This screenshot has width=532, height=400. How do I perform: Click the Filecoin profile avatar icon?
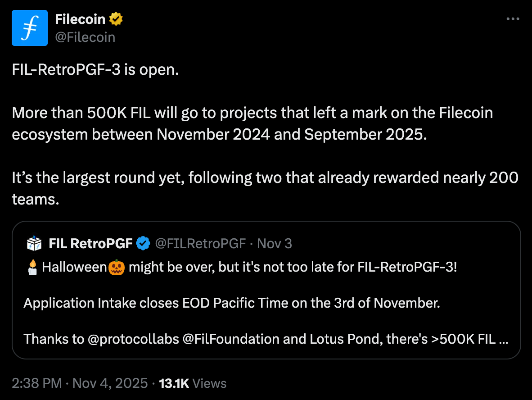click(x=29, y=27)
